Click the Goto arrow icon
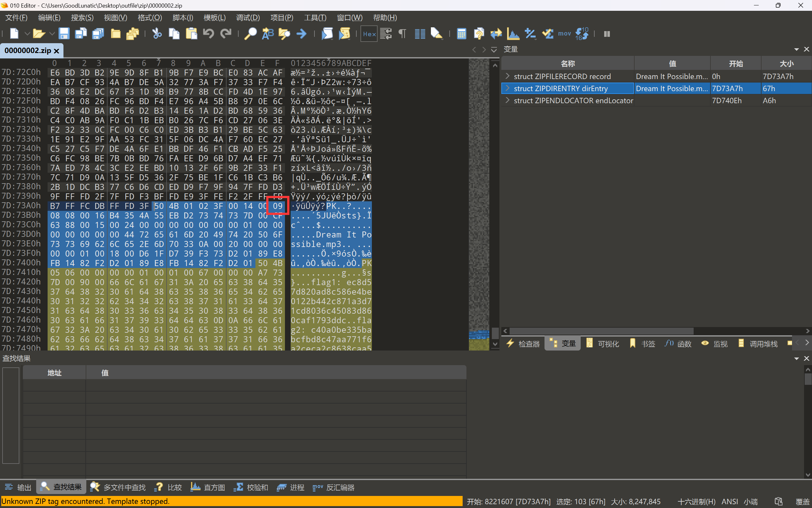812x508 pixels. [x=301, y=34]
